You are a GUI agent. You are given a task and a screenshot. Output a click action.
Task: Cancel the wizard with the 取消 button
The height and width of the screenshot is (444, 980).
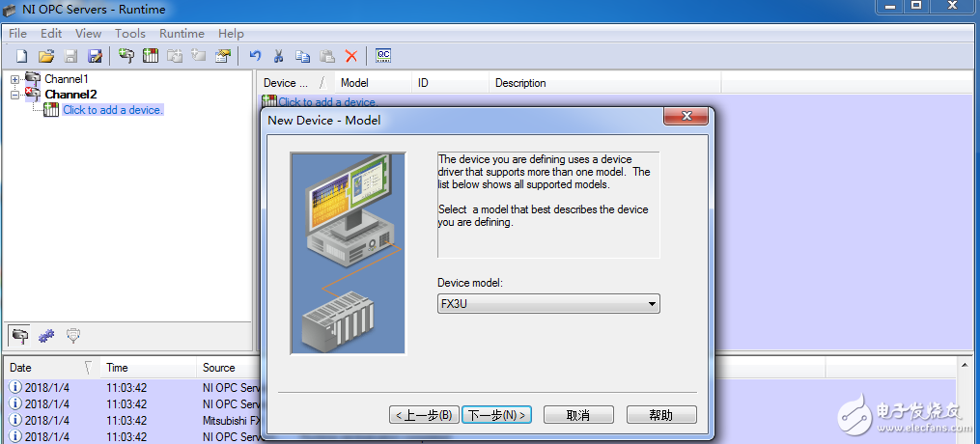(x=578, y=415)
